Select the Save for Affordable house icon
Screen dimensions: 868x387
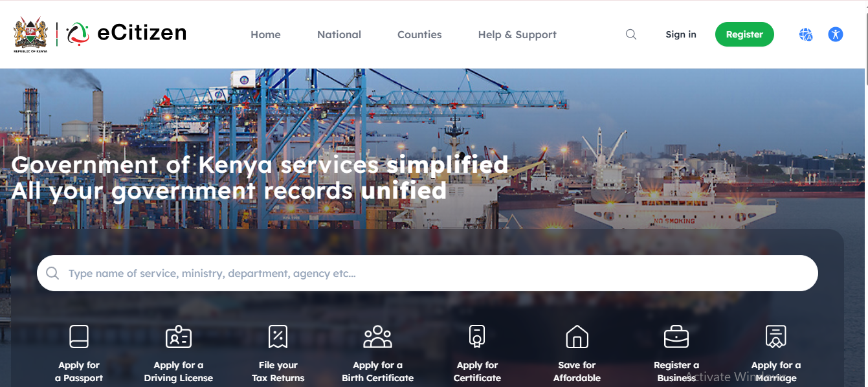577,337
